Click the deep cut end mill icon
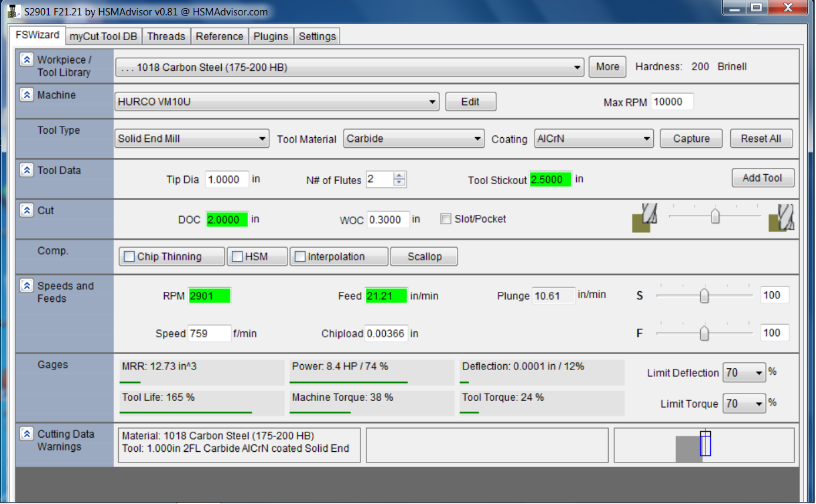 pos(781,218)
